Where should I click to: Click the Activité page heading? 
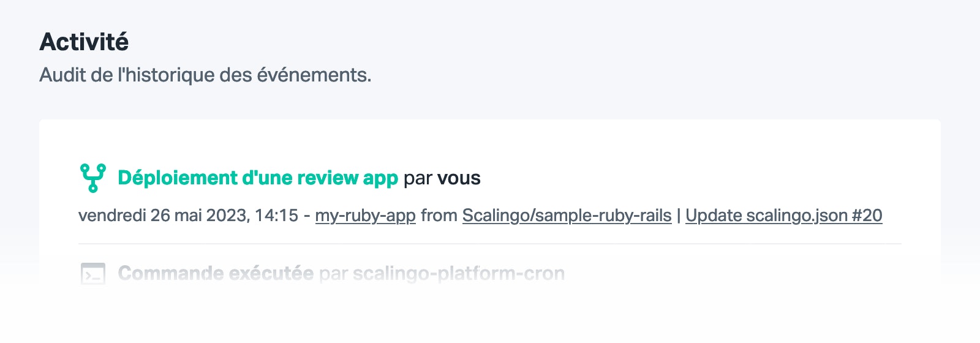84,42
